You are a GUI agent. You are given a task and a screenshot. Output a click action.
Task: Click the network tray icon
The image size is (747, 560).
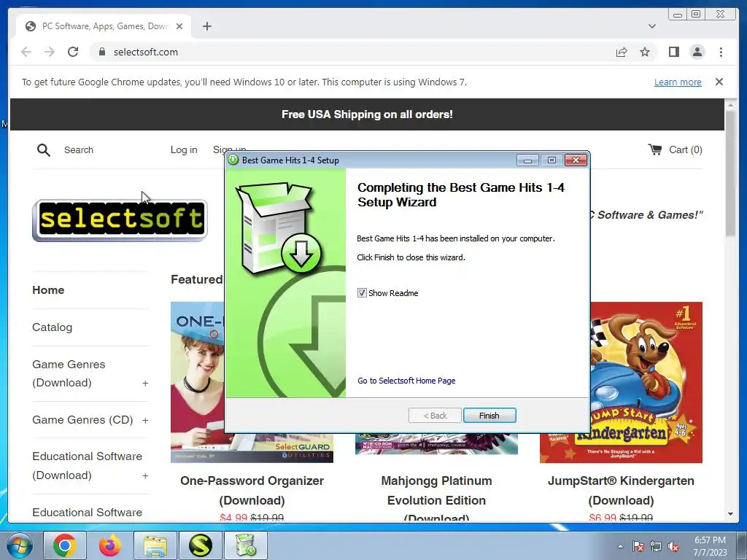(656, 546)
